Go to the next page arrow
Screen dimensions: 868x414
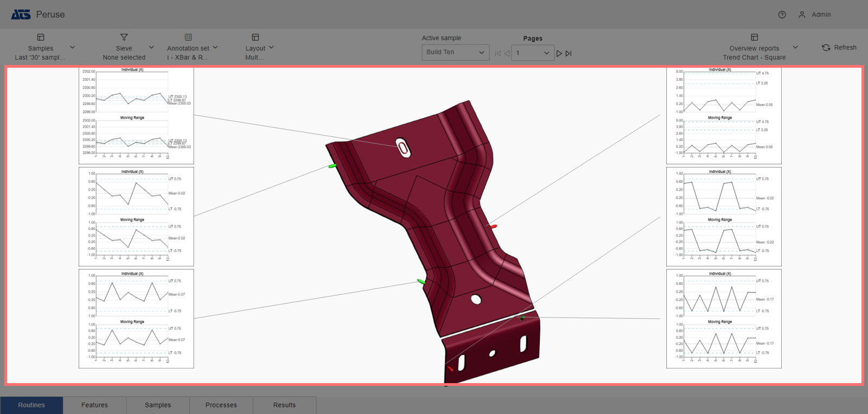[559, 53]
